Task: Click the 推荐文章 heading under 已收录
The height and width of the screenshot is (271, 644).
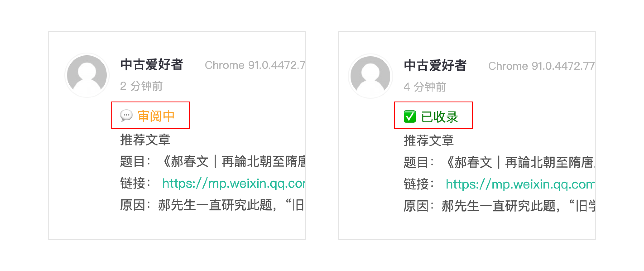Action: coord(429,140)
